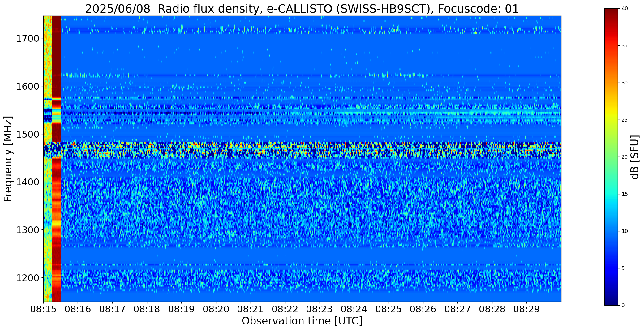
Task: Click the colorbar tick label 20
Action: click(625, 157)
